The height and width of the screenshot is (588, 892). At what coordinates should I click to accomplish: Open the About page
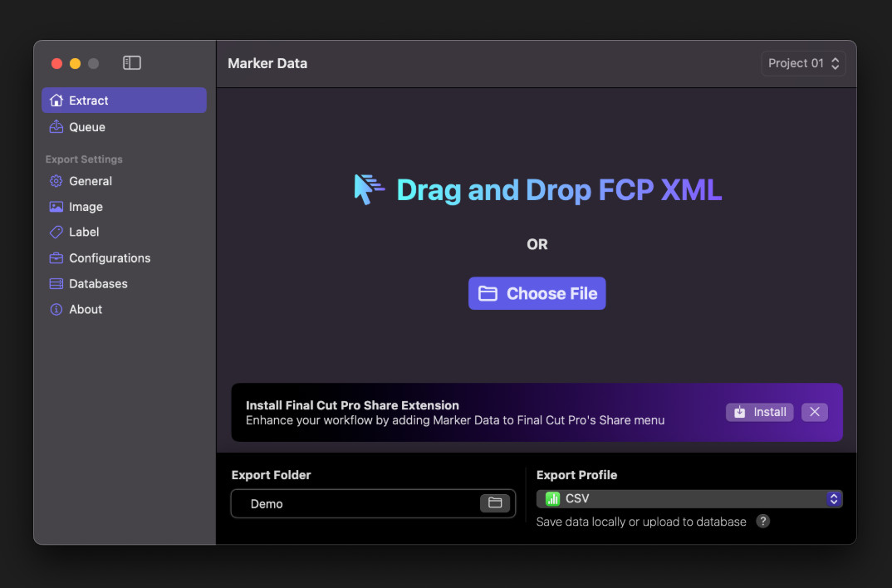click(x=124, y=309)
